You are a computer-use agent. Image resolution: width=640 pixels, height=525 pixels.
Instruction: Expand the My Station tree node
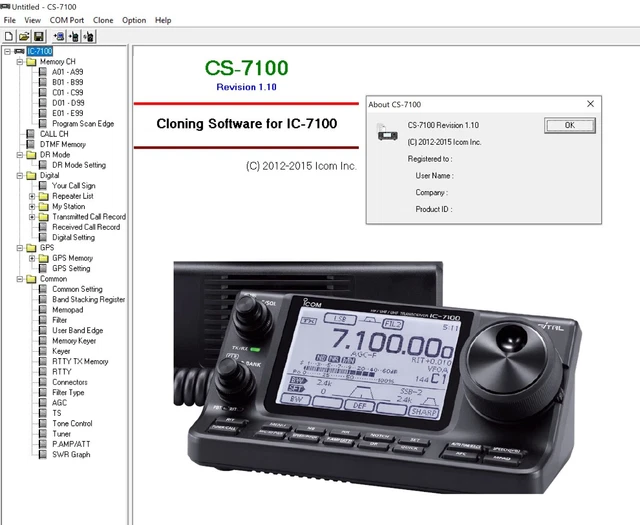pos(32,207)
